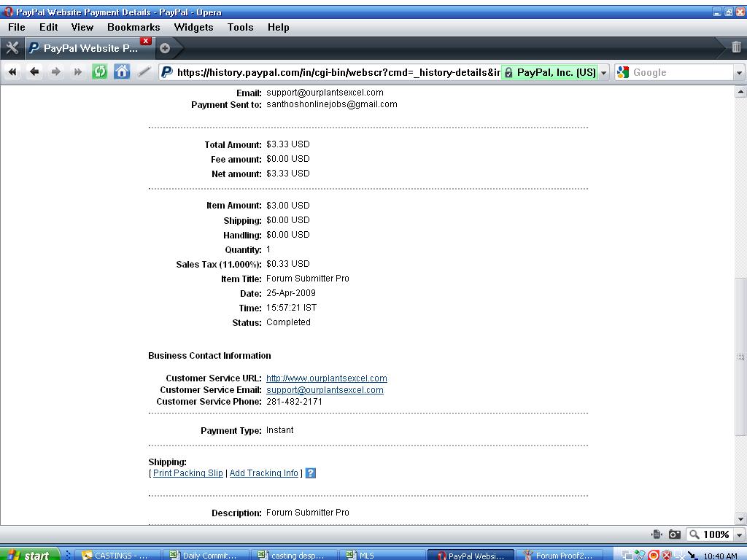Reload the page with green refresh icon
The image size is (747, 560).
pos(99,72)
